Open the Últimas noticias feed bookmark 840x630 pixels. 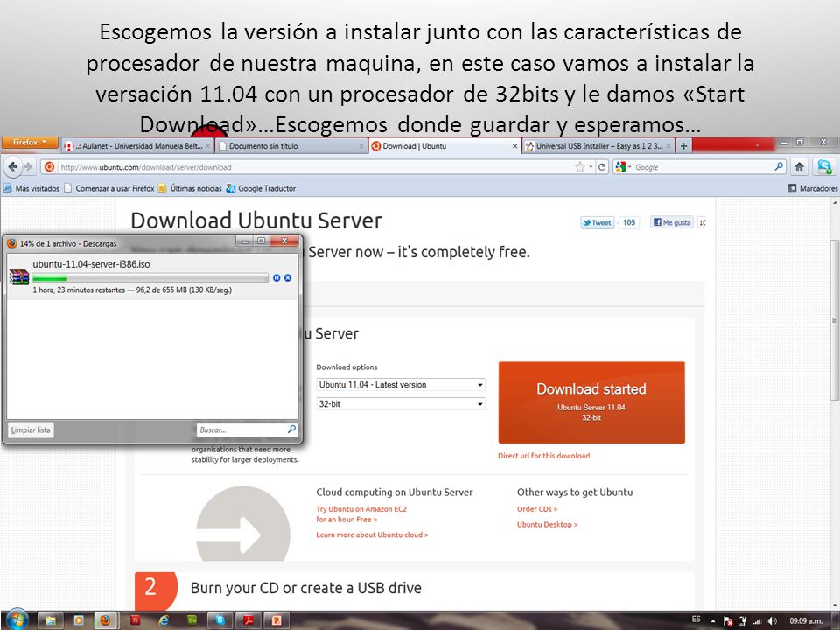(x=190, y=189)
